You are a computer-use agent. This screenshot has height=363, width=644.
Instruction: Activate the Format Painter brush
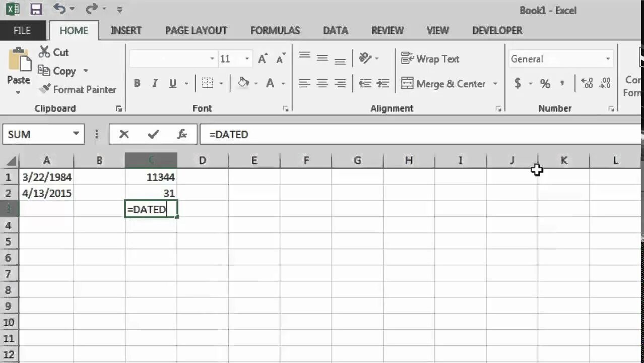click(x=78, y=89)
